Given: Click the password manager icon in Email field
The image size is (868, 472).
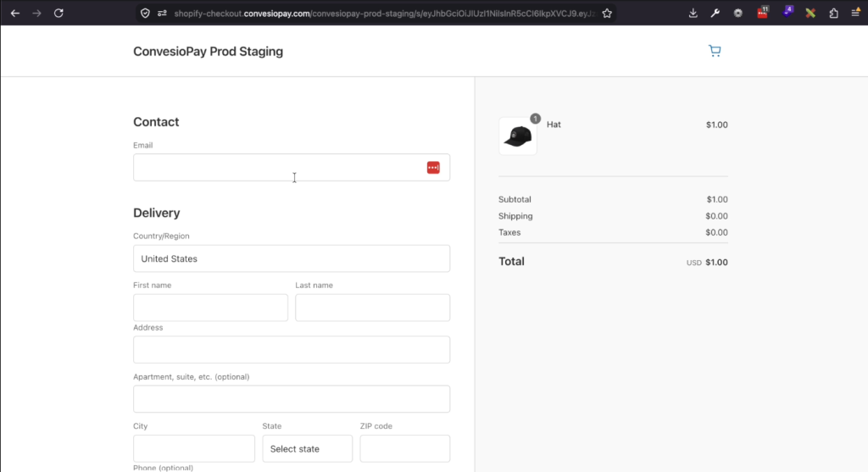Looking at the screenshot, I should point(433,168).
